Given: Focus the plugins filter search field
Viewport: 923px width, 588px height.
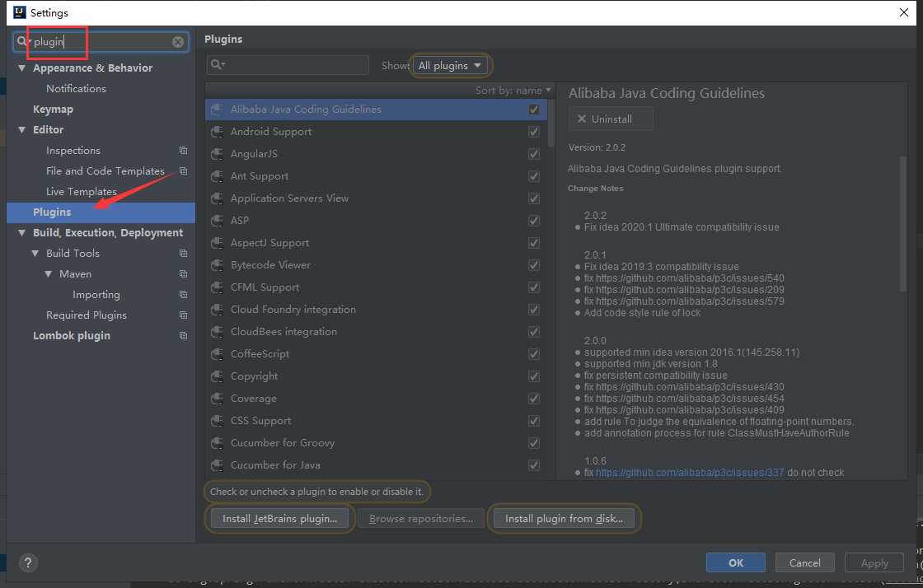Looking at the screenshot, I should pyautogui.click(x=288, y=65).
